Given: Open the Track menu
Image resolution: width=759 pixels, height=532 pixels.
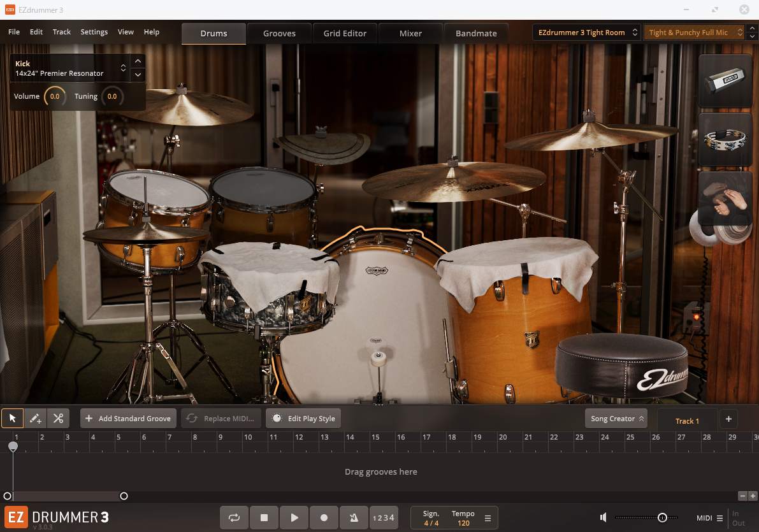Looking at the screenshot, I should pos(62,32).
